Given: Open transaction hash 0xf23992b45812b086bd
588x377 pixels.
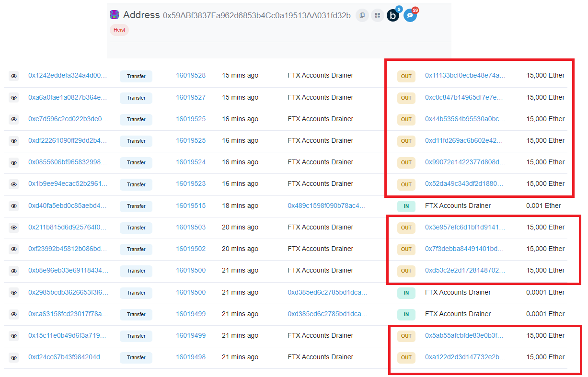Looking at the screenshot, I should tap(68, 249).
